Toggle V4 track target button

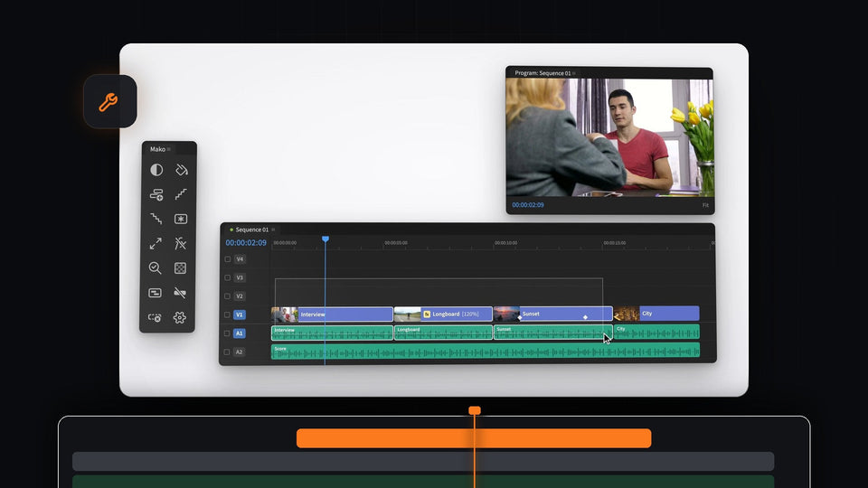240,259
